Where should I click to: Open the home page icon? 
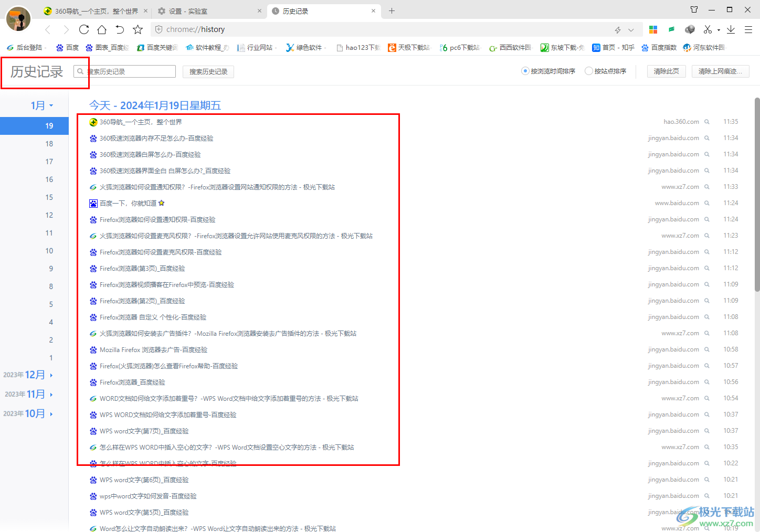pyautogui.click(x=102, y=29)
